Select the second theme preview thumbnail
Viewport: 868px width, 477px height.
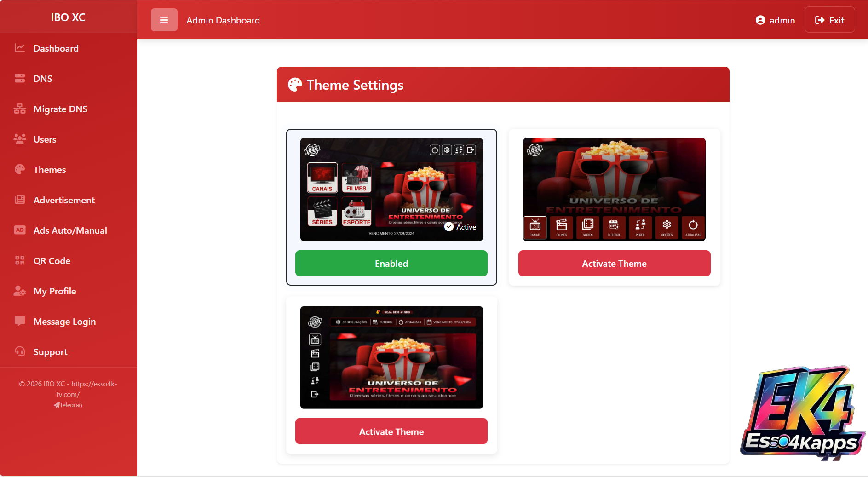coord(614,189)
